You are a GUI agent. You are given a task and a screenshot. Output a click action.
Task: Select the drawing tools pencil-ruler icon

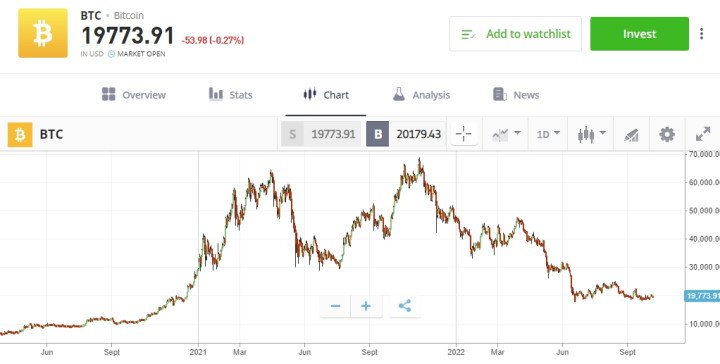(631, 134)
